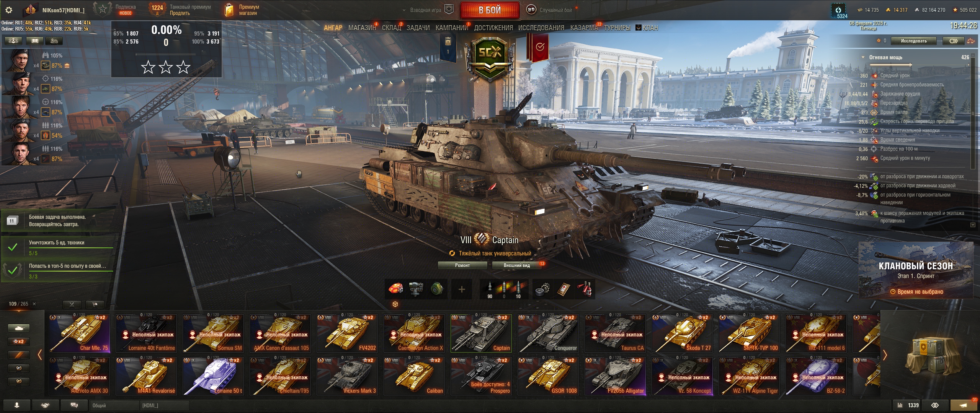This screenshot has height=413, width=980.
Task: Toggle the elite vehicles stripe filter
Action: (x=18, y=355)
